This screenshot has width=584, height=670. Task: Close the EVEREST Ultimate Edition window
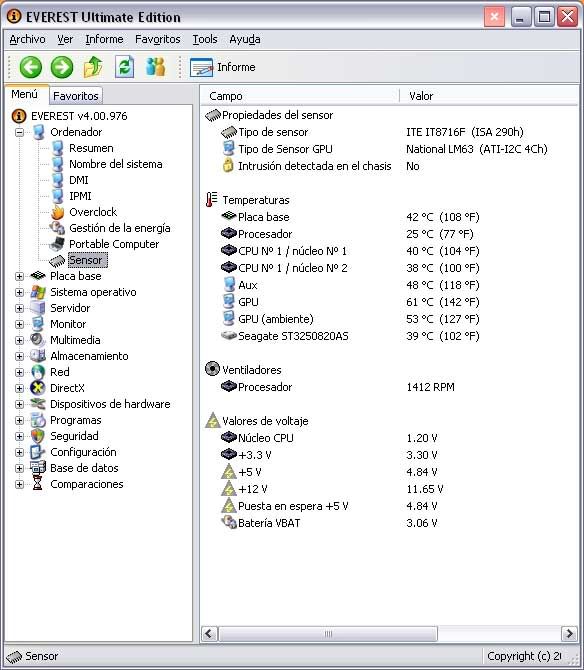(x=567, y=17)
